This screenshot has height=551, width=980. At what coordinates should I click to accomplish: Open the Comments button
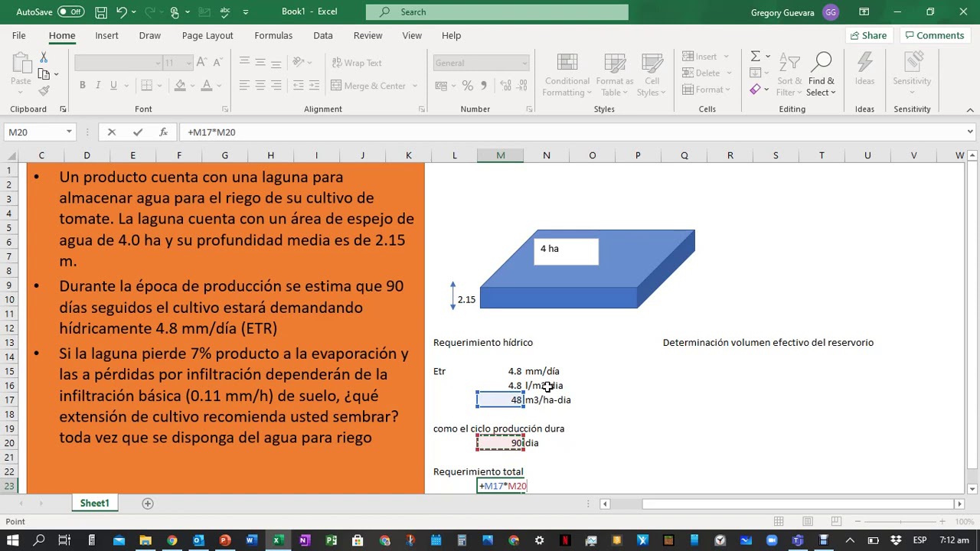[933, 35]
